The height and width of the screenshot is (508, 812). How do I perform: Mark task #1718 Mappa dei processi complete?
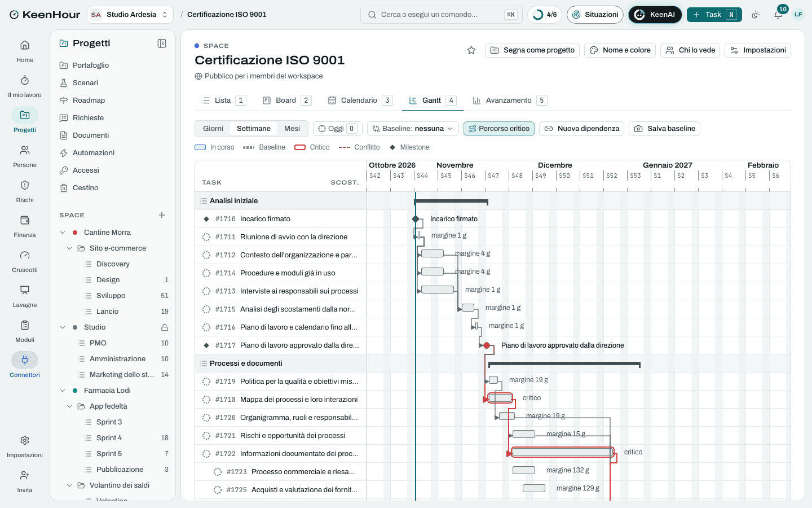[206, 400]
